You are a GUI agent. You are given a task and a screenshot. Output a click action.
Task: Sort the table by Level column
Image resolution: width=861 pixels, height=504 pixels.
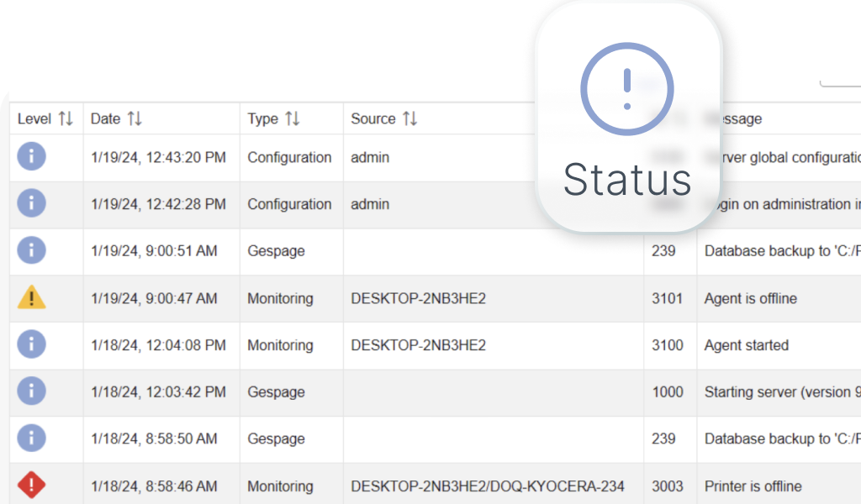66,118
